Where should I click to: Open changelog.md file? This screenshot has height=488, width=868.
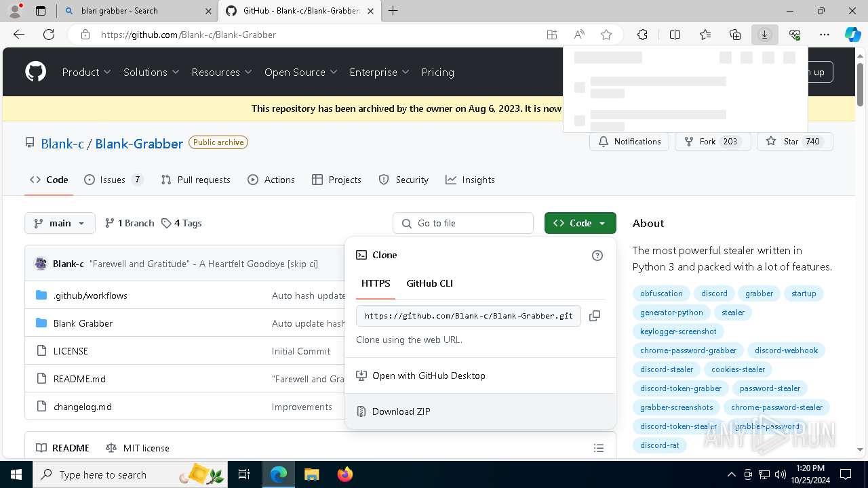(x=83, y=407)
